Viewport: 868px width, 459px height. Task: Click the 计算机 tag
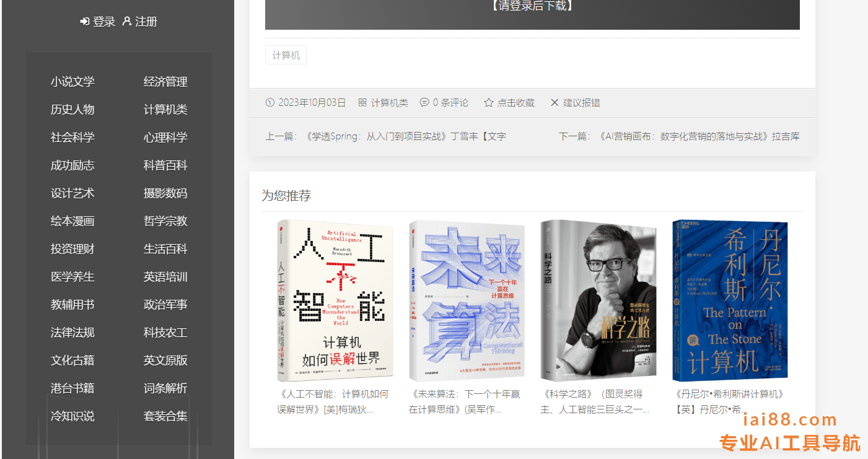(x=286, y=55)
